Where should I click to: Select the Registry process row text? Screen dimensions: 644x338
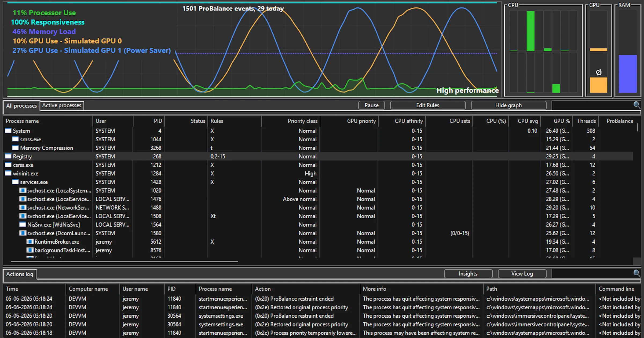22,156
